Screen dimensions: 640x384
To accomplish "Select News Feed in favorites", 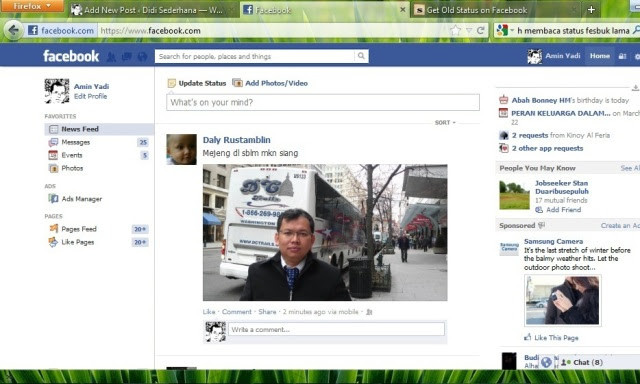I will (99, 129).
